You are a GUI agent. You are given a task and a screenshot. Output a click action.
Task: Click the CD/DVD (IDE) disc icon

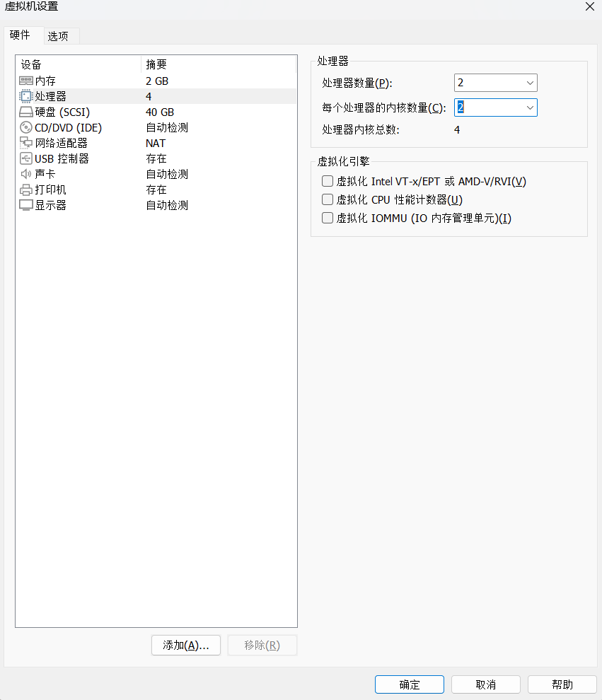click(x=26, y=128)
